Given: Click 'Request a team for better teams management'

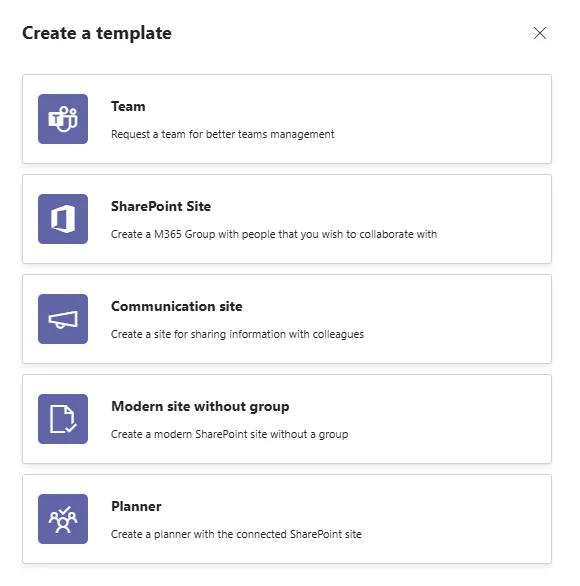Looking at the screenshot, I should [223, 134].
